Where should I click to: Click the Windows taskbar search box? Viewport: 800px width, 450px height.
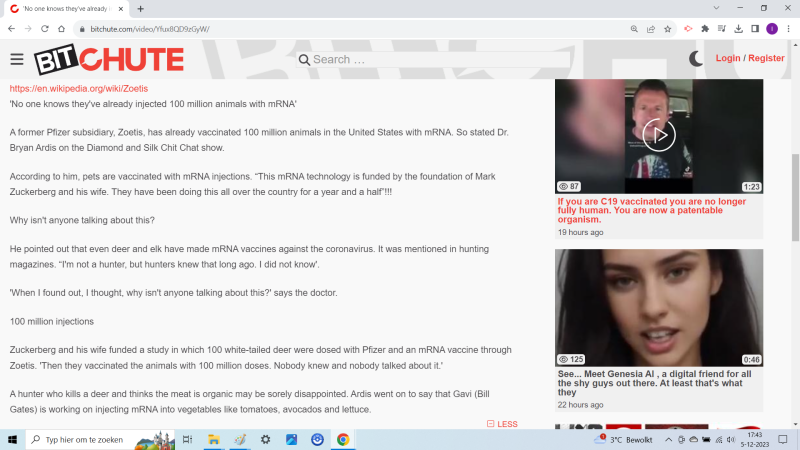(x=100, y=439)
